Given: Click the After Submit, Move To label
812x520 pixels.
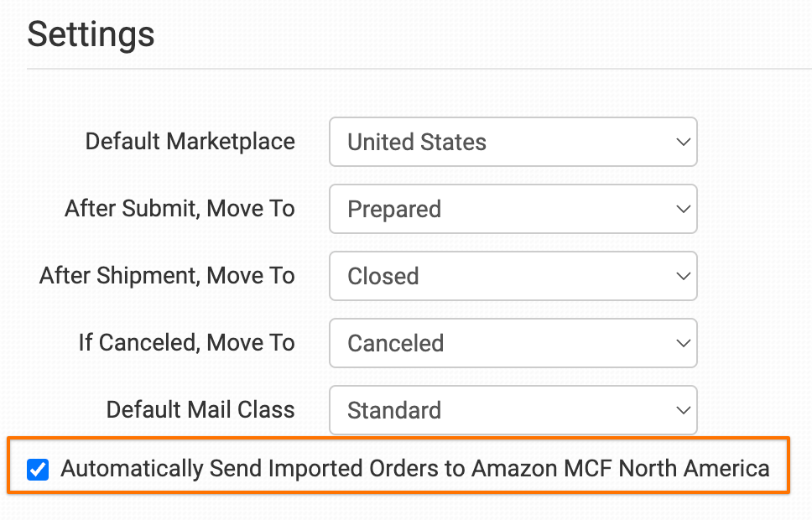Looking at the screenshot, I should pos(180,209).
